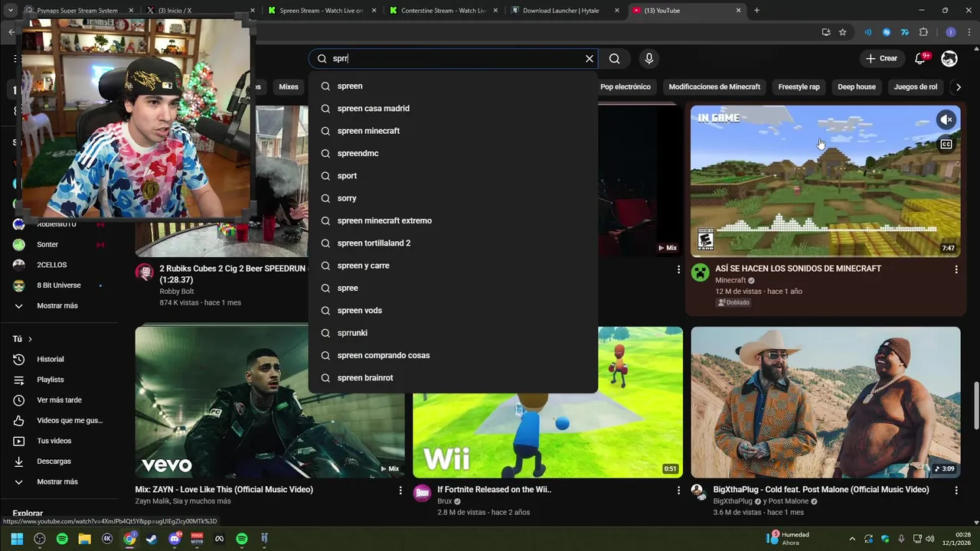The height and width of the screenshot is (551, 980).
Task: Select Juegos de rol chip
Action: pos(915,87)
